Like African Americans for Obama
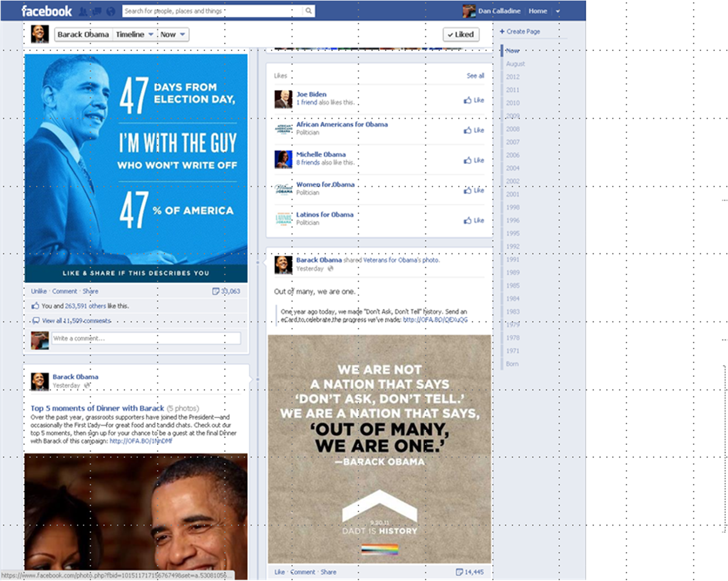 point(474,130)
